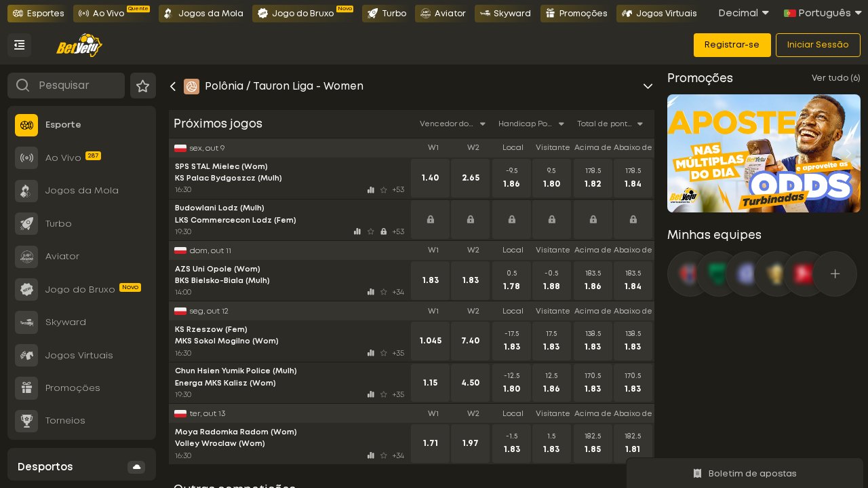This screenshot has width=868, height=488.
Task: Open the Vencedor do... market dropdown
Action: click(x=452, y=124)
